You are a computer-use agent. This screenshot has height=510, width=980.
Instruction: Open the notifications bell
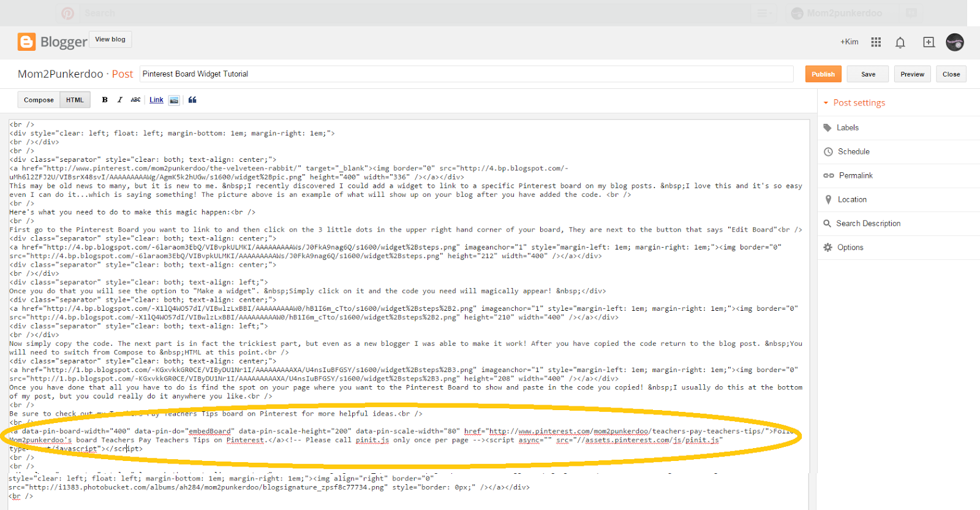click(x=900, y=42)
